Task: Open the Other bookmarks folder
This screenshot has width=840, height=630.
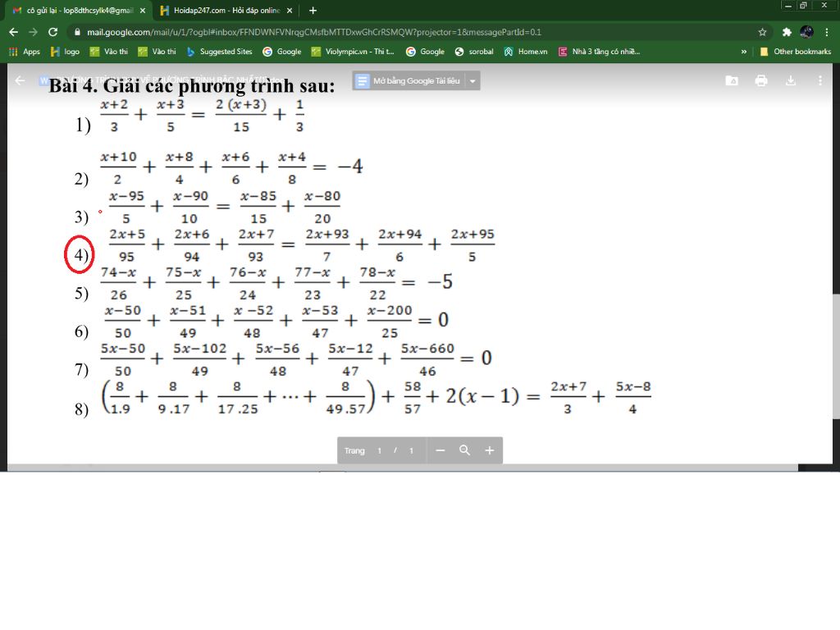Action: coord(795,52)
